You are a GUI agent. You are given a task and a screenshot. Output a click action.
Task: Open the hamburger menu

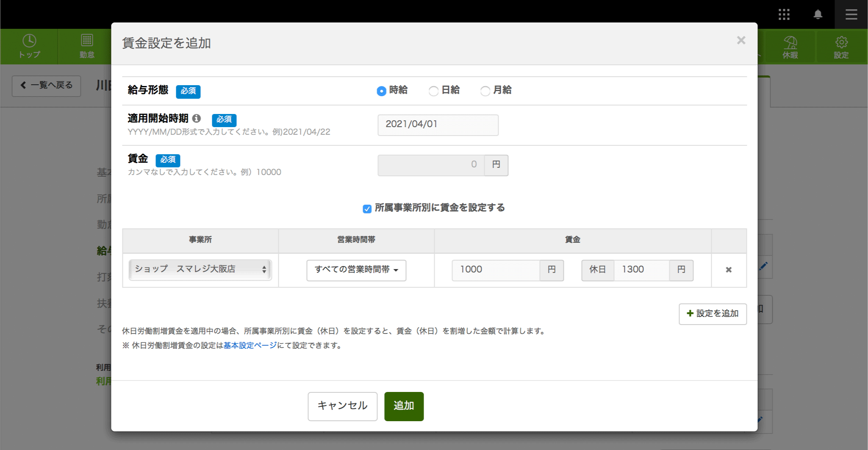[851, 14]
